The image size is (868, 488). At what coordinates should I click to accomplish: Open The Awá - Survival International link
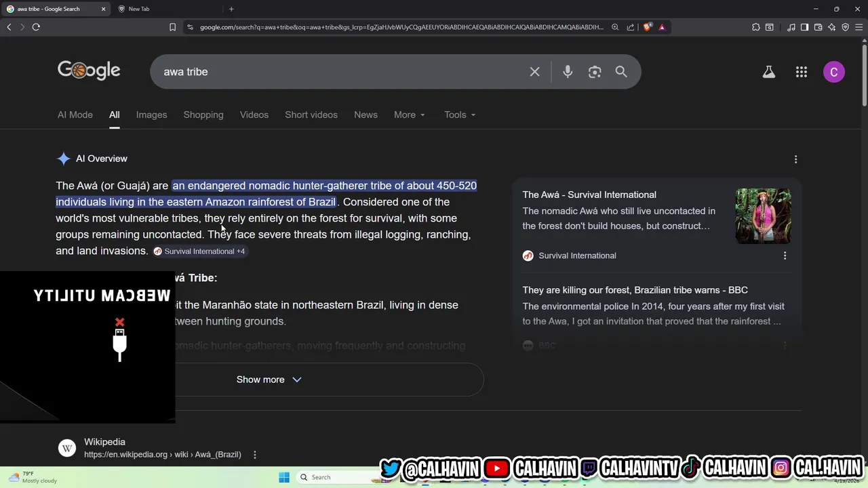pos(589,195)
